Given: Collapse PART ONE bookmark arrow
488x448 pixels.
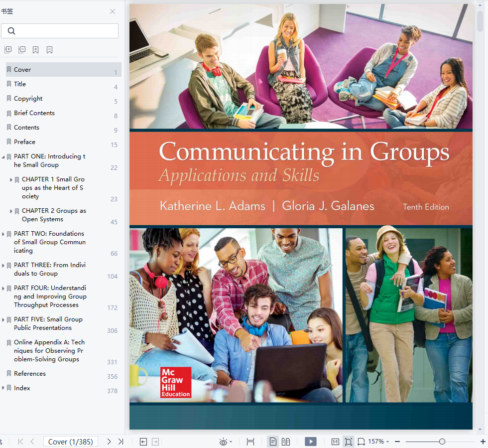Looking at the screenshot, I should tap(3, 156).
